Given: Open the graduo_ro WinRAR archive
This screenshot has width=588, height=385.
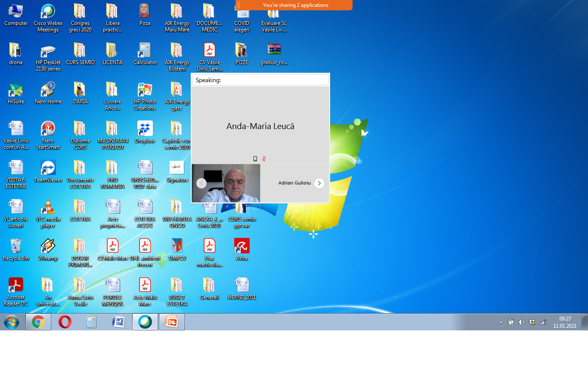Looking at the screenshot, I should point(274,54).
